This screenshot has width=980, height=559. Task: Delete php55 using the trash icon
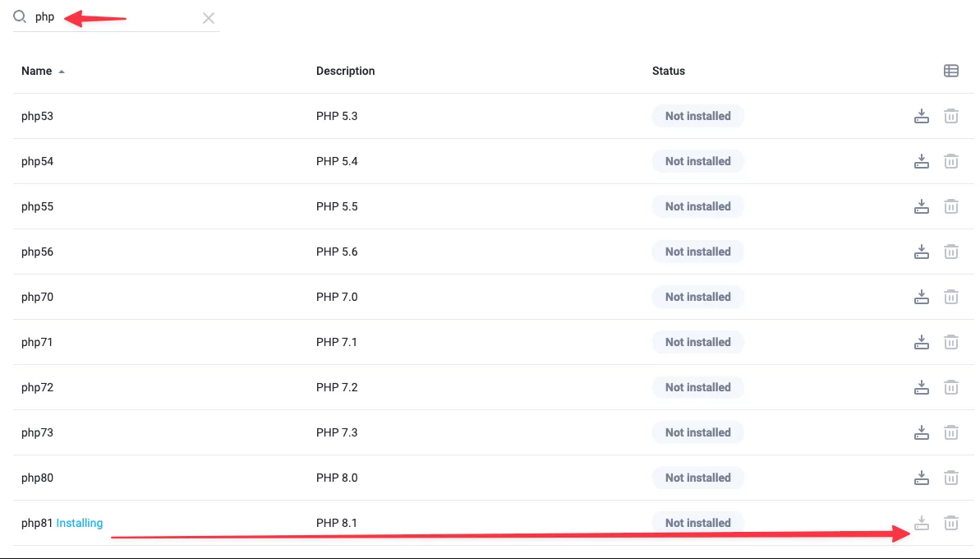click(x=951, y=206)
